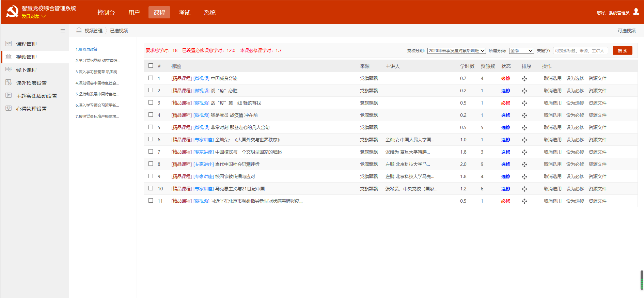Click the 课程管理 sidebar icon
The height and width of the screenshot is (298, 644).
9,44
